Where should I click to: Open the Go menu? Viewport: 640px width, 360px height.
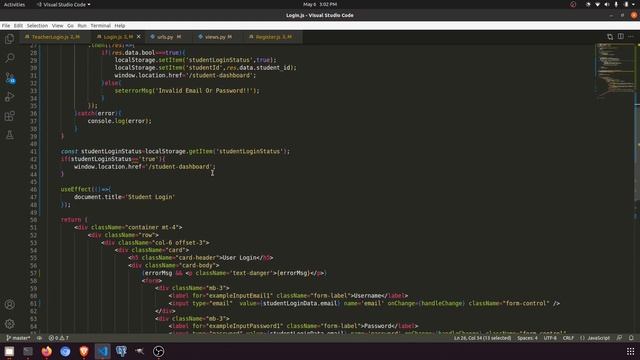click(70, 25)
